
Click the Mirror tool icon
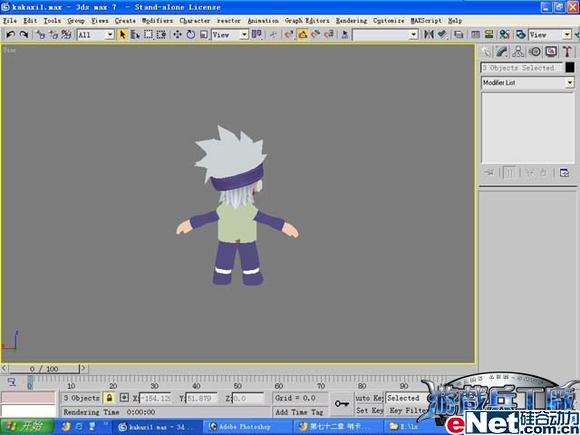[x=428, y=34]
